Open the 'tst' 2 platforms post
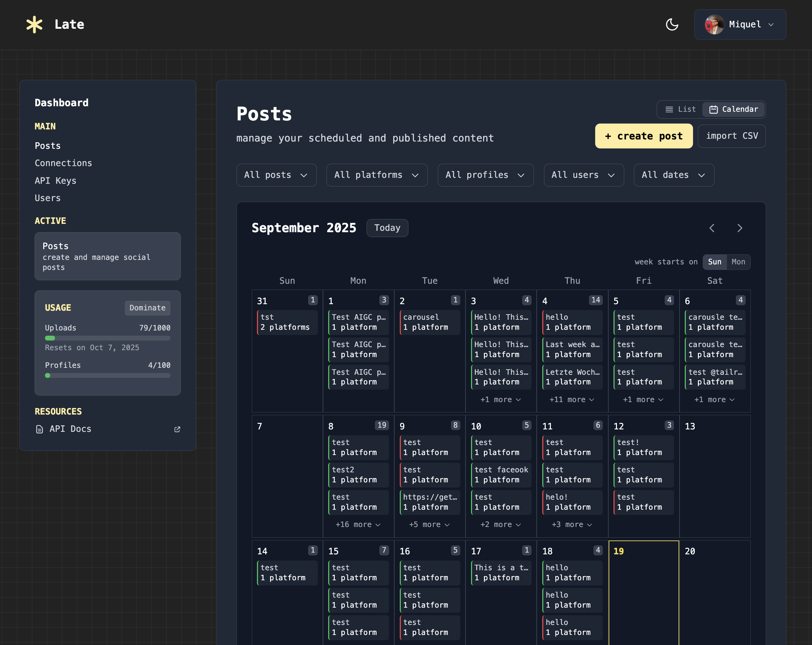The height and width of the screenshot is (645, 812). [x=287, y=322]
